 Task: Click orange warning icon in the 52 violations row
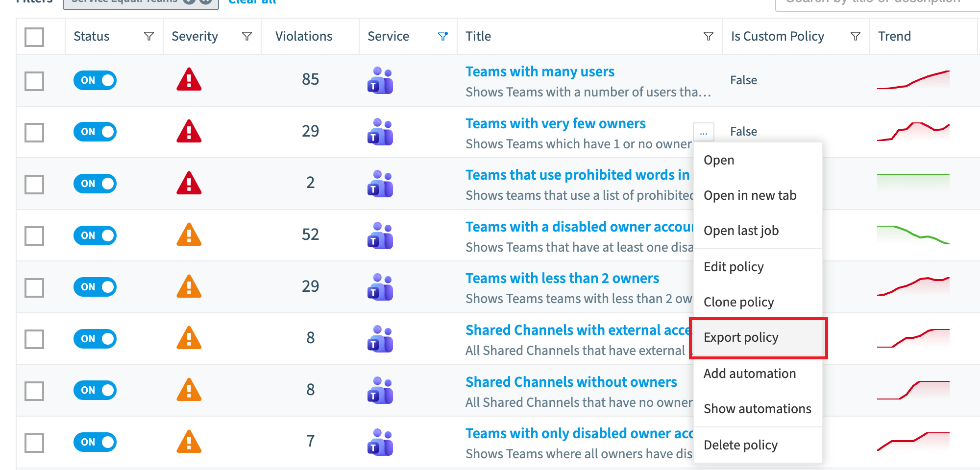(189, 235)
